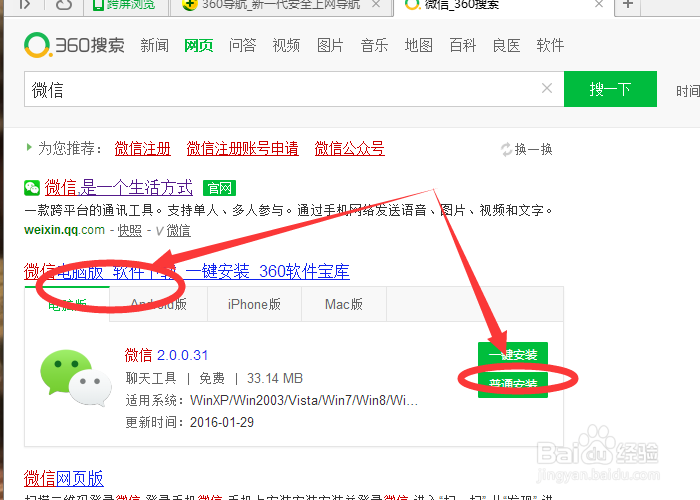This screenshot has height=500, width=700.
Task: Open the 微信电脑版 360软件宝库 result title
Action: click(x=187, y=271)
